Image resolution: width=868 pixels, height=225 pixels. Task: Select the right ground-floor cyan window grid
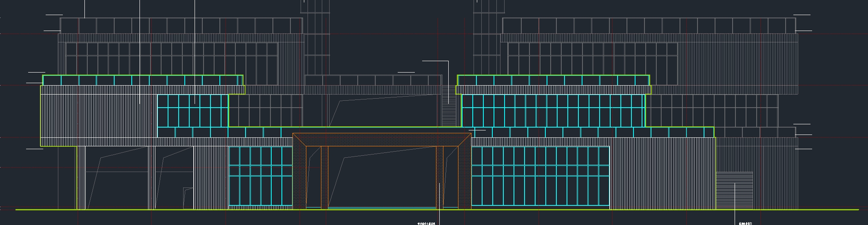pyautogui.click(x=540, y=176)
